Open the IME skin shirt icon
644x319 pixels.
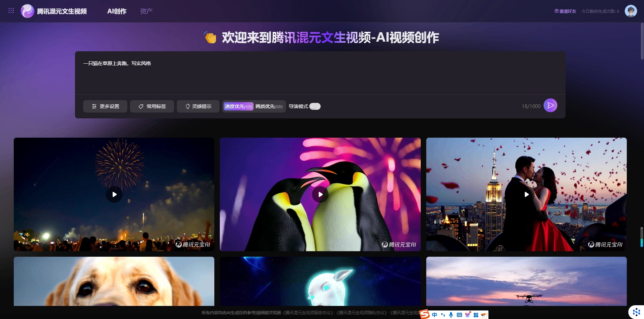(x=468, y=315)
